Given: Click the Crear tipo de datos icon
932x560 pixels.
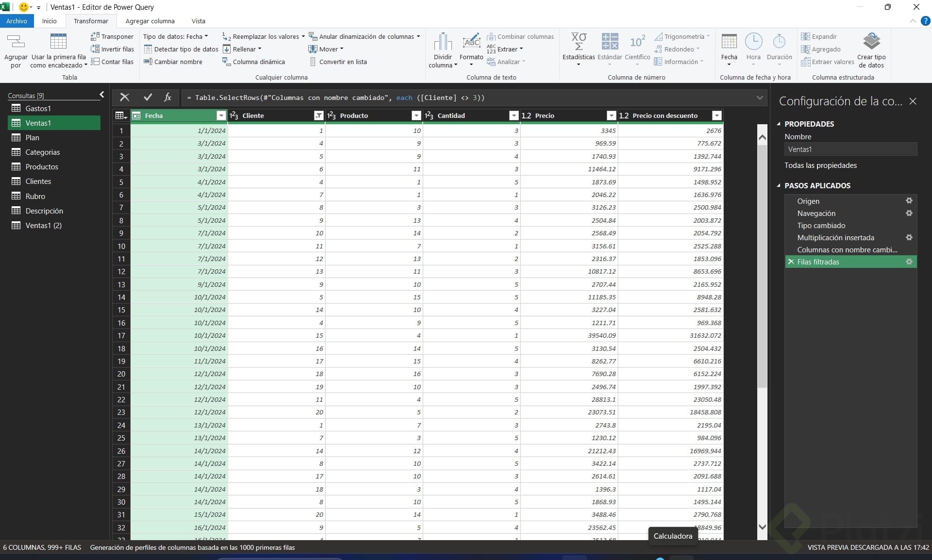Looking at the screenshot, I should 871,42.
